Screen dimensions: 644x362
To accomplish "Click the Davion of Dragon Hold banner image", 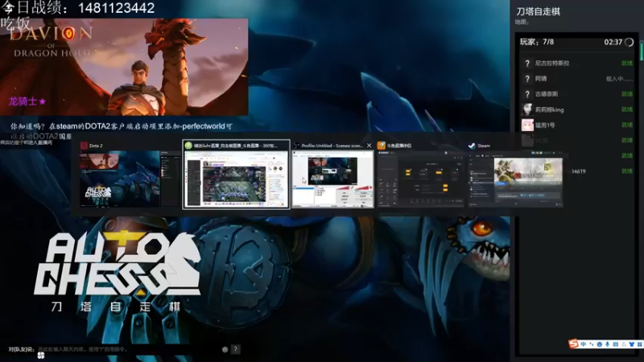I will point(124,67).
